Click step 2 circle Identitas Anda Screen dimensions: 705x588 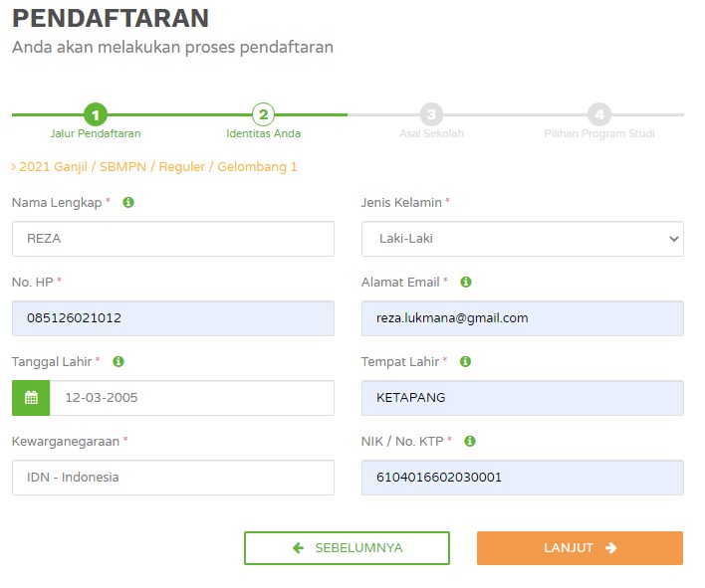pos(263,114)
